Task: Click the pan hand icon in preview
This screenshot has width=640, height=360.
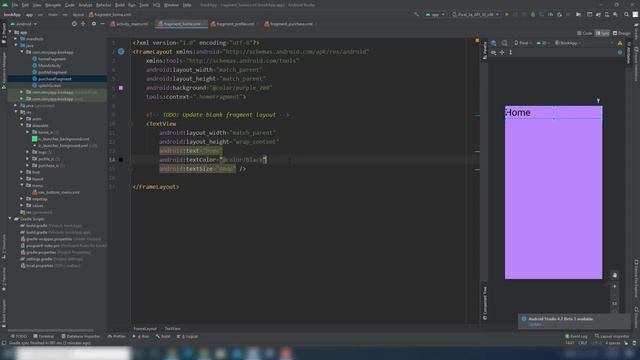Action: [615, 275]
